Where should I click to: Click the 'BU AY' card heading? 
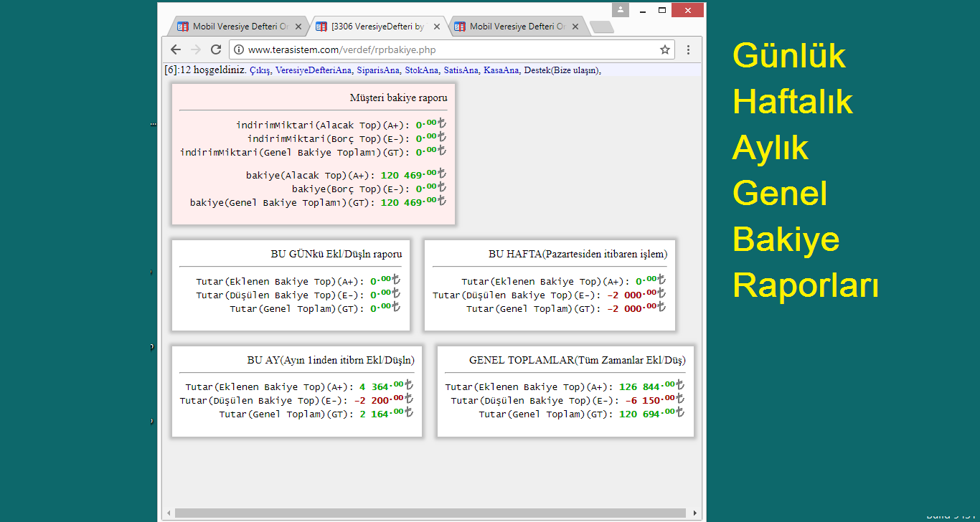point(331,360)
